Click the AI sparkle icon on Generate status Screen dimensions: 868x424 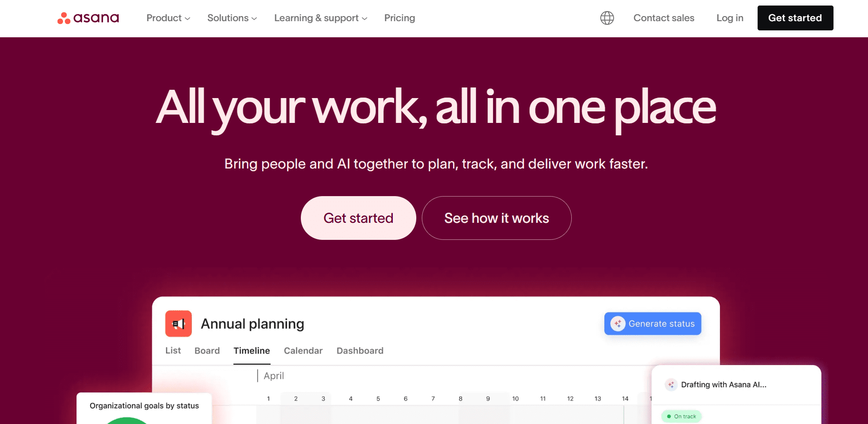click(619, 323)
